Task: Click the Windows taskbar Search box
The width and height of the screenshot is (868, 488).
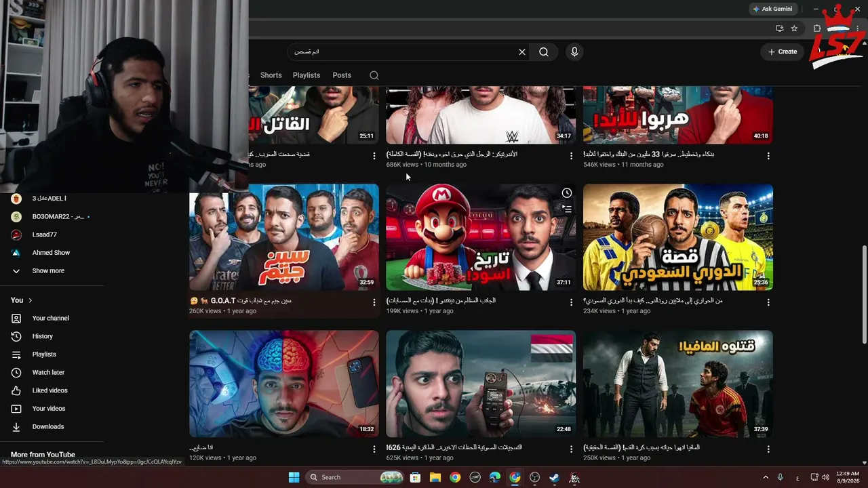Action: click(355, 477)
